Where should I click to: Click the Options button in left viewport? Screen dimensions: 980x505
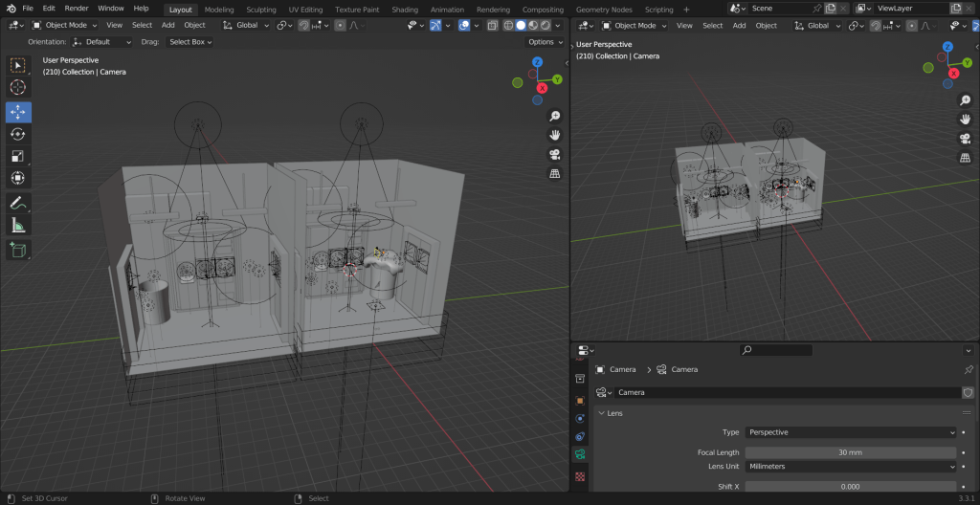(x=543, y=42)
